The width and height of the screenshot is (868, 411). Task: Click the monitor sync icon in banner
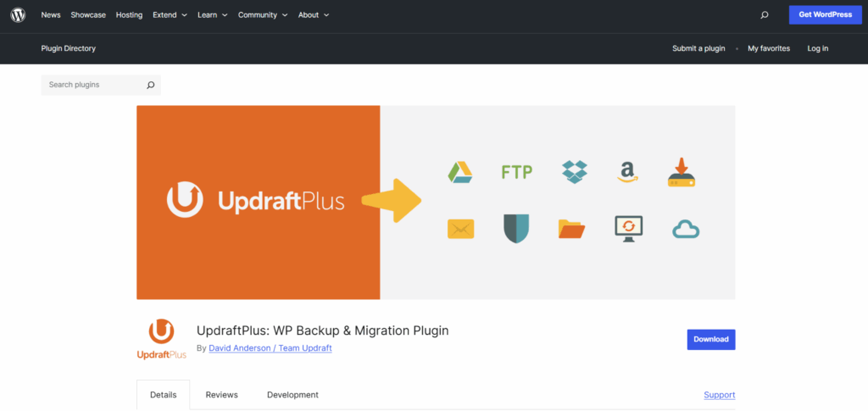(629, 229)
